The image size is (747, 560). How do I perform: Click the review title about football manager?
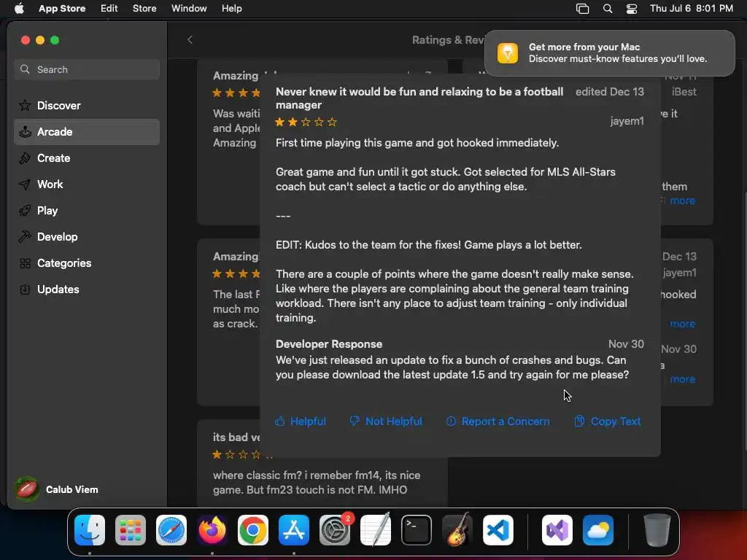click(419, 98)
